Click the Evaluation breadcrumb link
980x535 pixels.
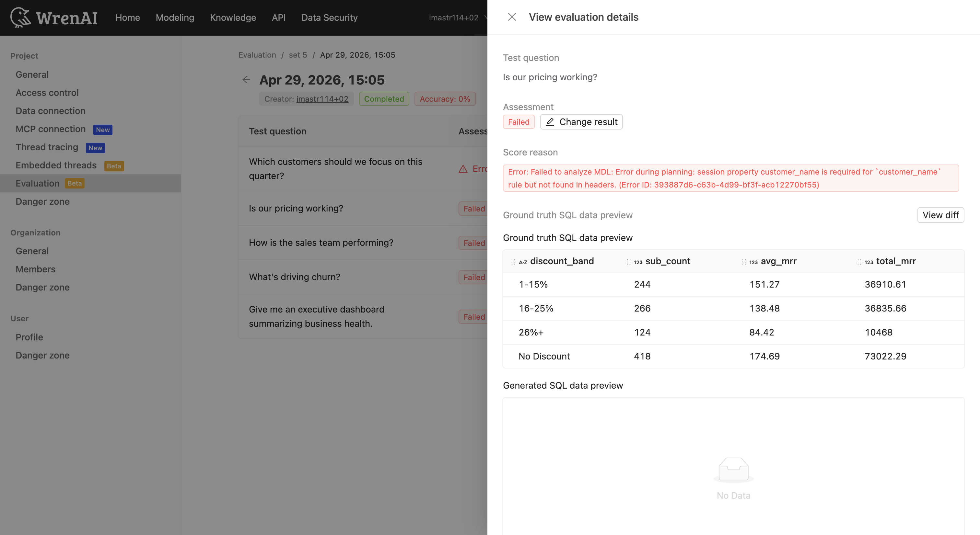(257, 55)
